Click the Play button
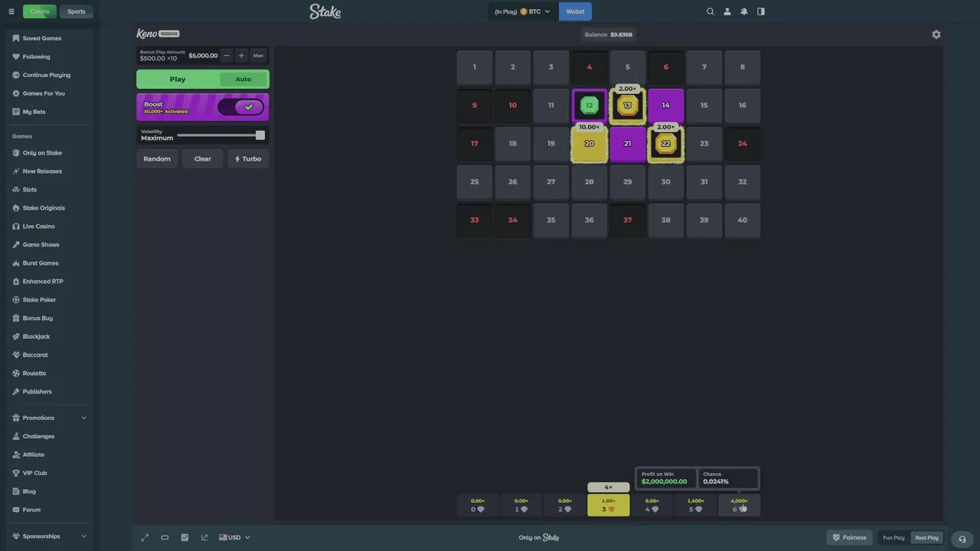The image size is (980, 551). point(178,80)
